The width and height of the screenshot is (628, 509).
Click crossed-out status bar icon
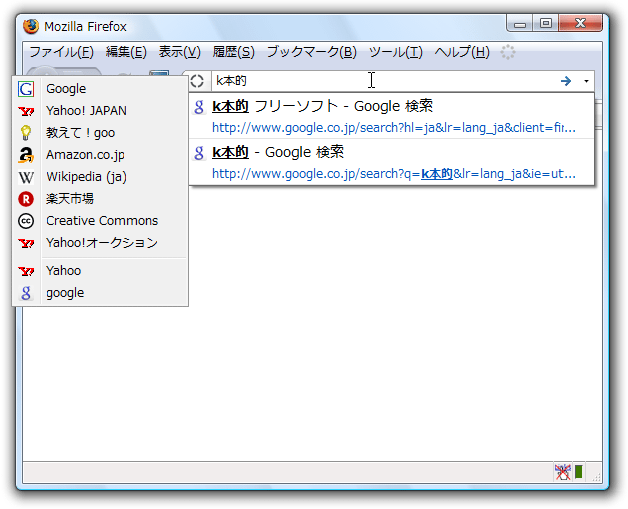pos(562,472)
